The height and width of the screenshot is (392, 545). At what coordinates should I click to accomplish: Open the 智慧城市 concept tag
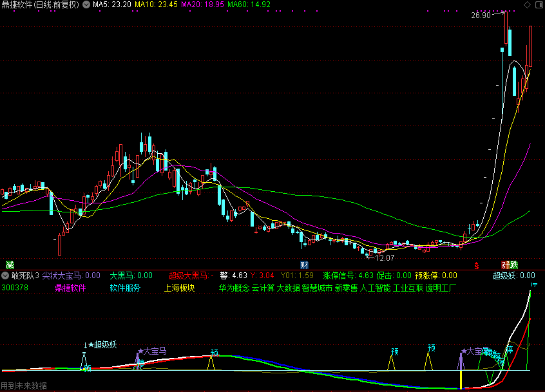pyautogui.click(x=317, y=288)
